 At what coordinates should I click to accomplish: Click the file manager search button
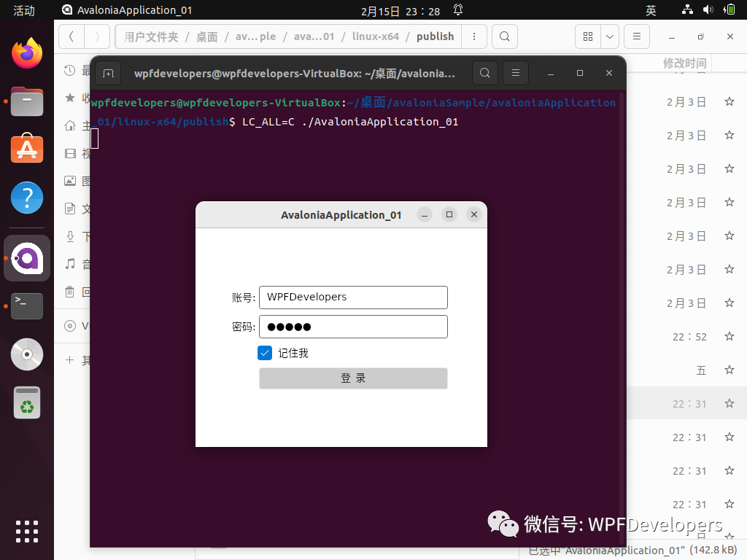pyautogui.click(x=504, y=36)
